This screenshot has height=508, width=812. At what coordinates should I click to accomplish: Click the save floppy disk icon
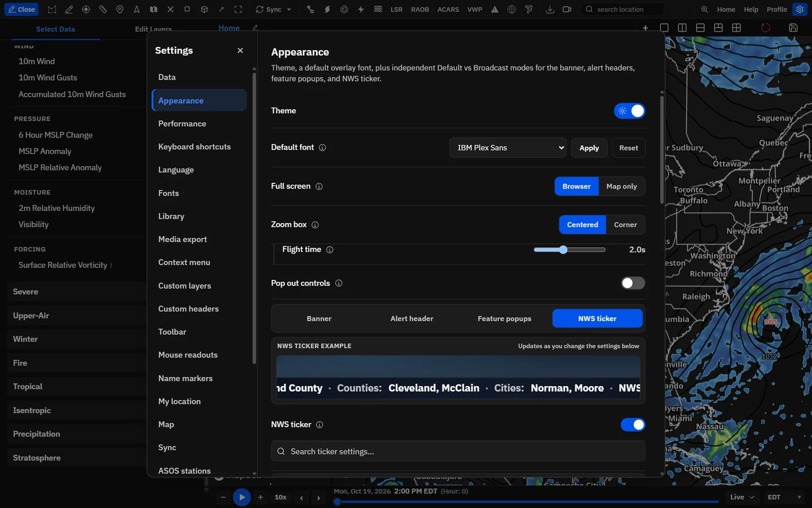point(793,28)
